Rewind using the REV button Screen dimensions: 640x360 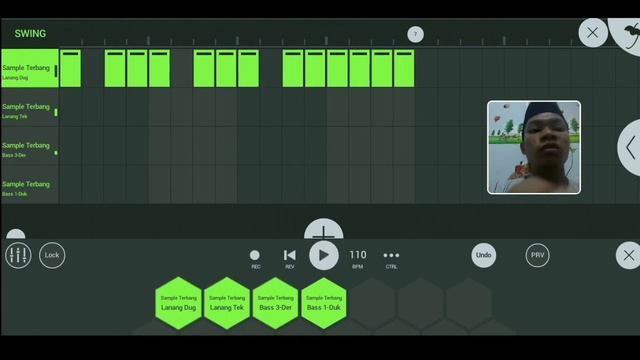(289, 259)
